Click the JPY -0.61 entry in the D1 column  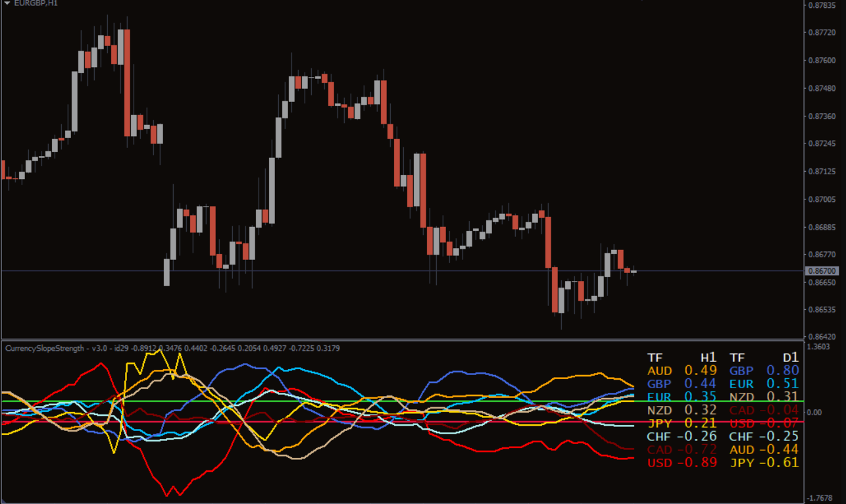pyautogui.click(x=764, y=463)
